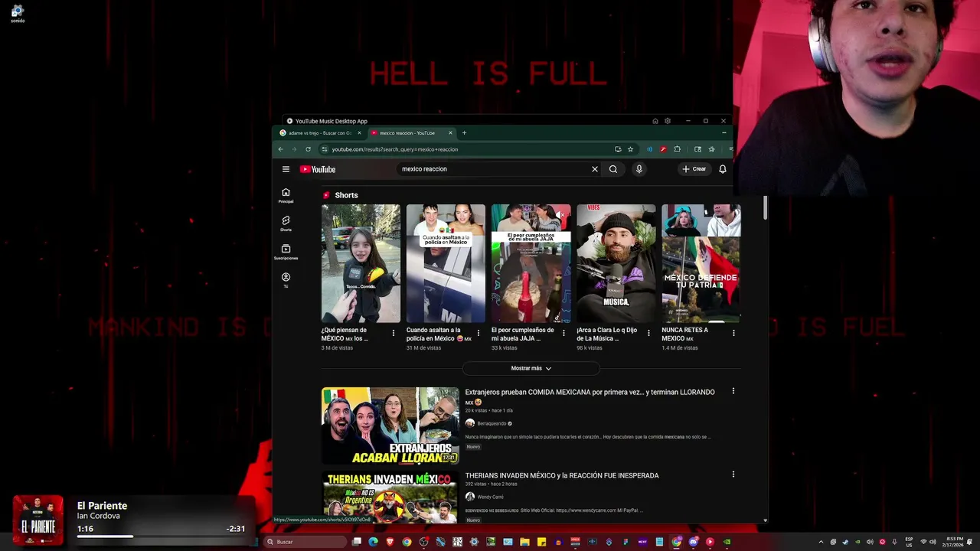This screenshot has width=980, height=551.
Task: Open short titled NUNCA RETES A MEXICO
Action: (685, 334)
